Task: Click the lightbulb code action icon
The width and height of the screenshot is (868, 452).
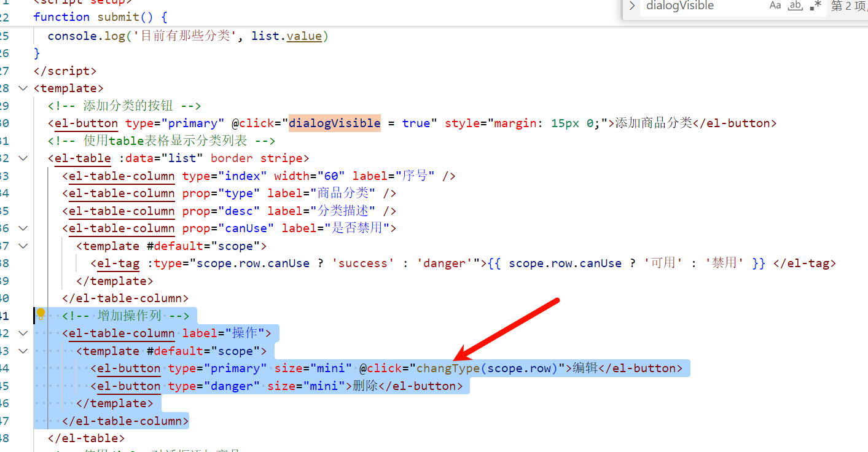Action: (41, 314)
